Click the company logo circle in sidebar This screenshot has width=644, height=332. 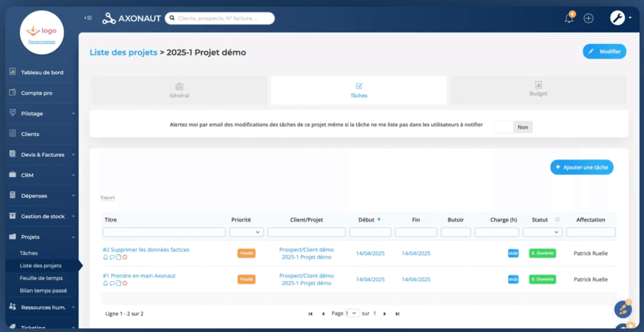pyautogui.click(x=42, y=32)
